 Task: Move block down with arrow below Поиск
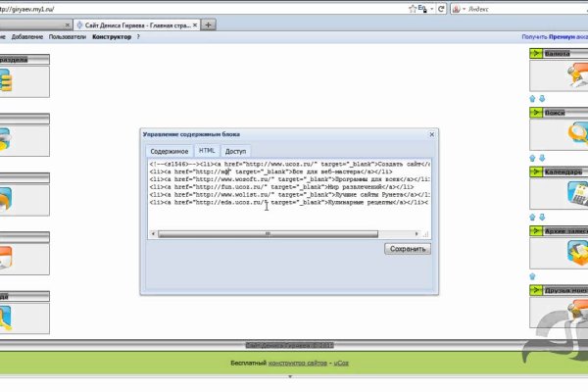click(x=541, y=158)
